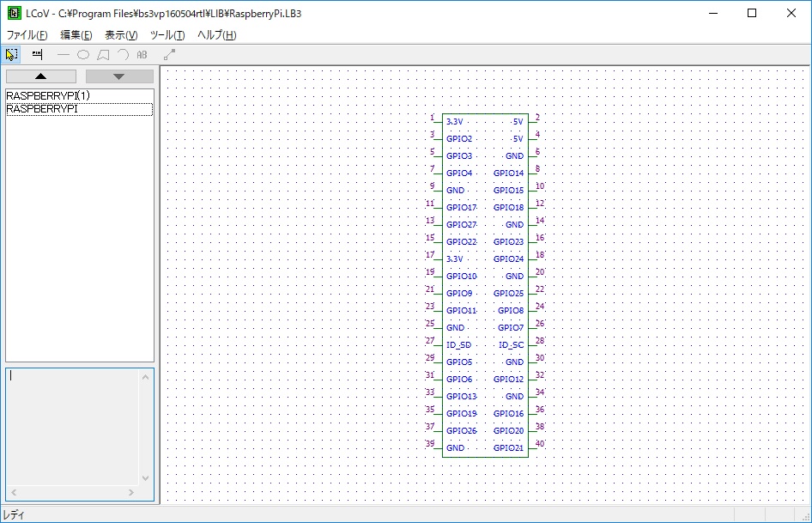Viewport: 812px width, 523px height.
Task: Click the GPIO3 pin label
Action: click(x=459, y=156)
